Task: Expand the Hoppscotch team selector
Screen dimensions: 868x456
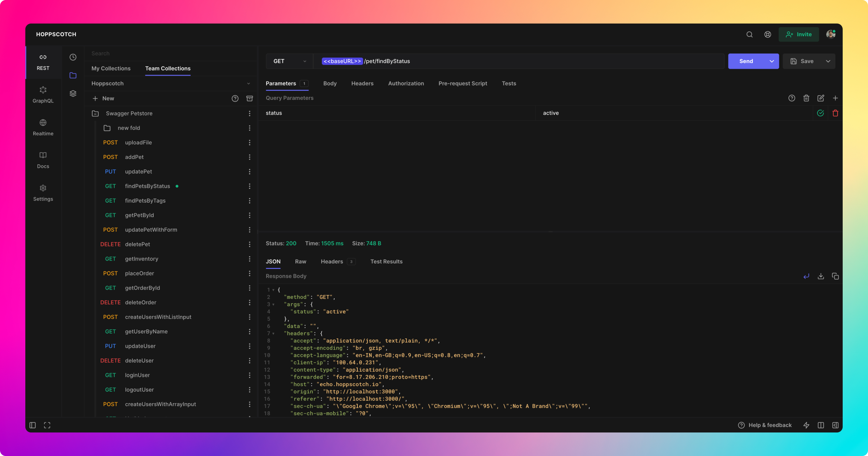Action: tap(170, 84)
